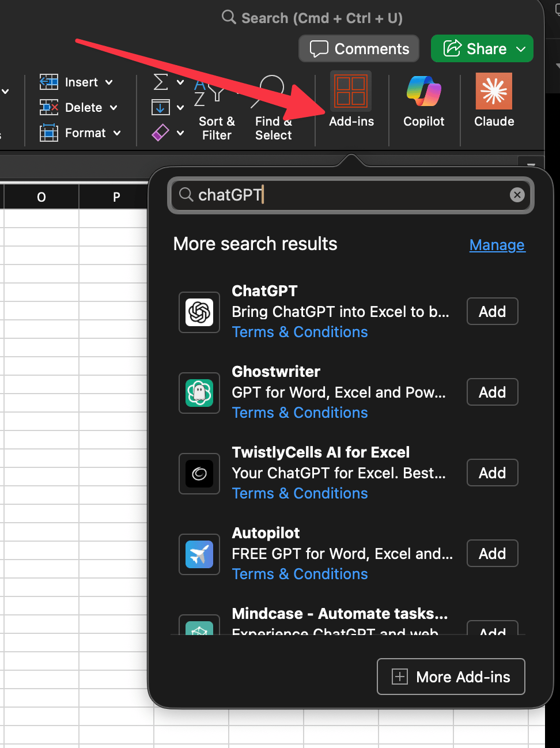Click the ChatGPT add-in logo

coord(199,312)
